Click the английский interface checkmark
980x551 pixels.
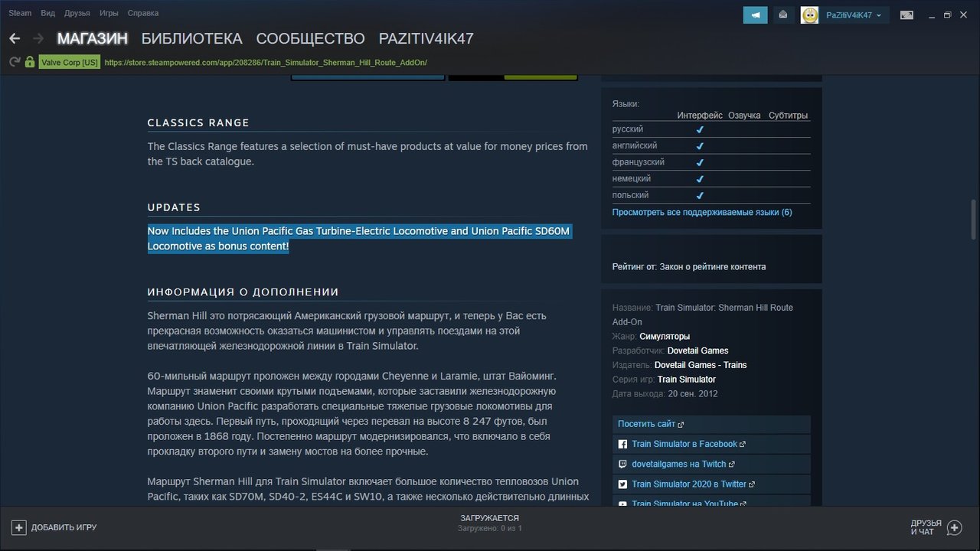click(700, 145)
